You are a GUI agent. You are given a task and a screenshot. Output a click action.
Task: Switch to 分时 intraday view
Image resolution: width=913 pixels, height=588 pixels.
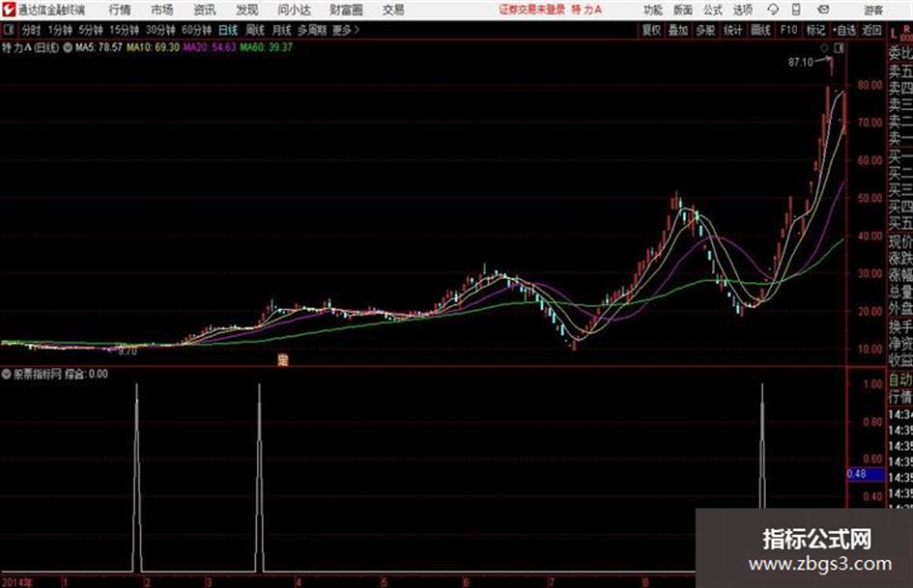32,30
